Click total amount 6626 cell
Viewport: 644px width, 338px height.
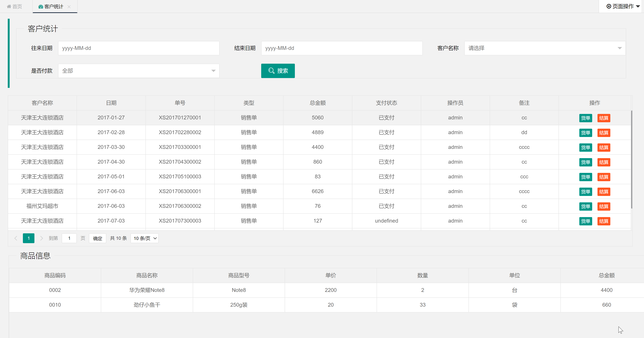(x=318, y=191)
